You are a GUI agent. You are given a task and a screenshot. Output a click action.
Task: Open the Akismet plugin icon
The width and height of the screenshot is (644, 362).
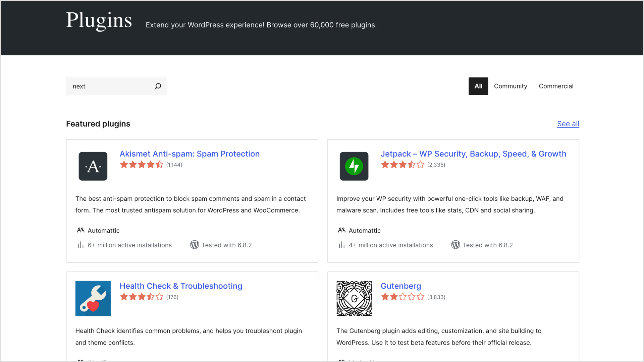coord(93,166)
